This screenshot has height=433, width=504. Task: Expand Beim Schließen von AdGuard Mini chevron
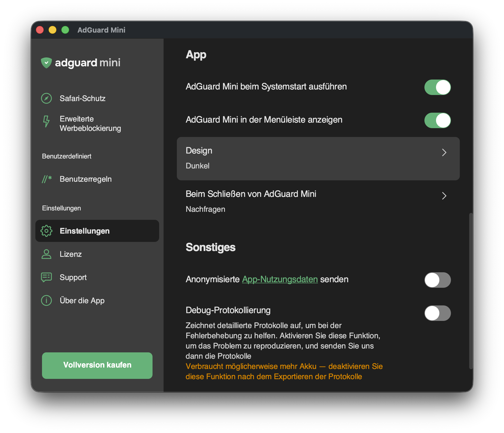pos(444,196)
